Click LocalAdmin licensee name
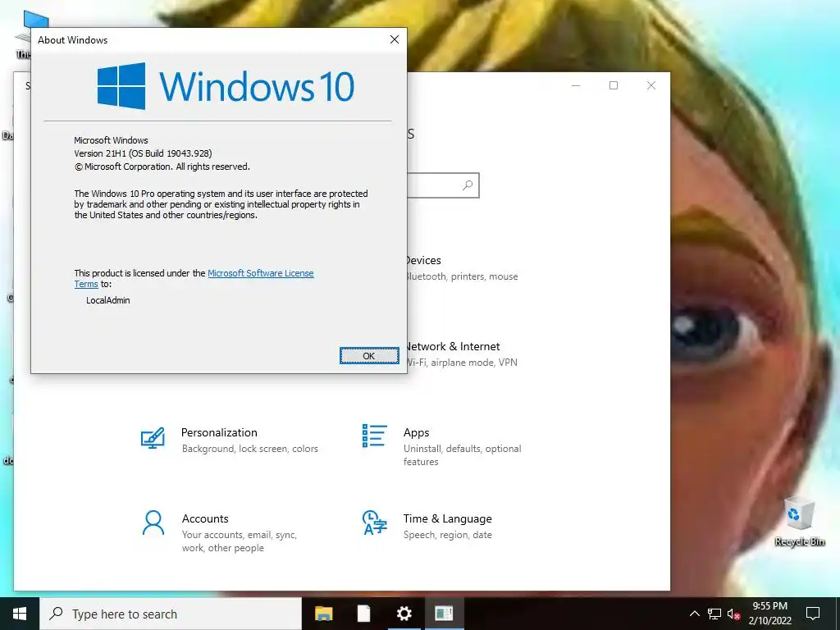The image size is (840, 630). [108, 300]
